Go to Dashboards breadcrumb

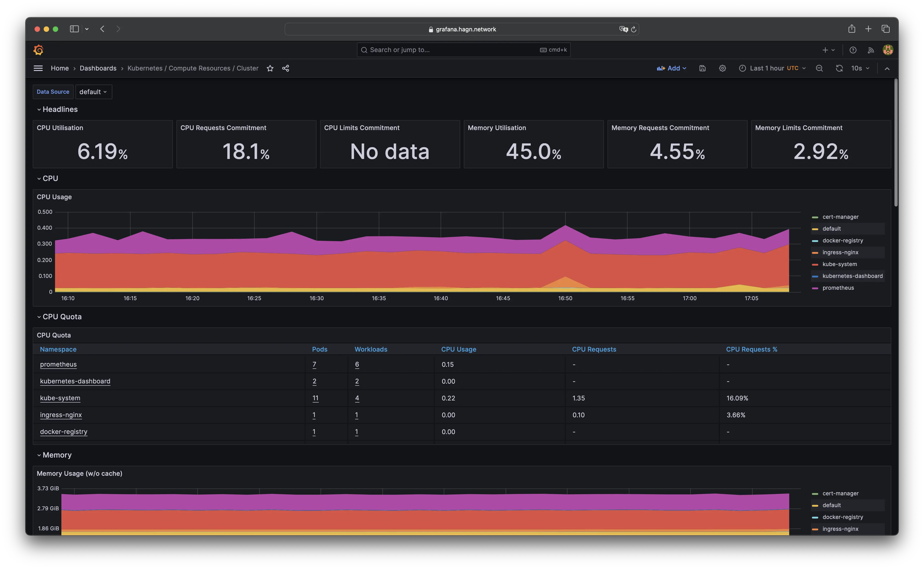tap(98, 68)
